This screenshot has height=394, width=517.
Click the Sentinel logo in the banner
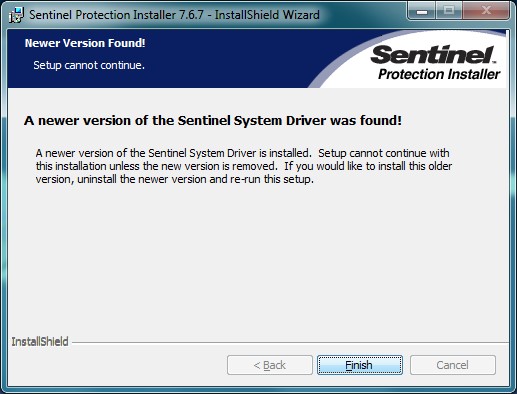(433, 55)
